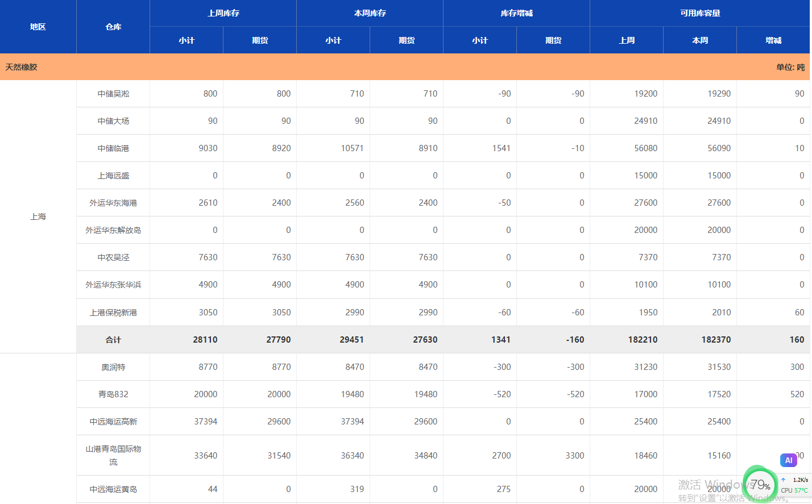
Task: Click total value 1341 in 合计 row
Action: click(500, 340)
